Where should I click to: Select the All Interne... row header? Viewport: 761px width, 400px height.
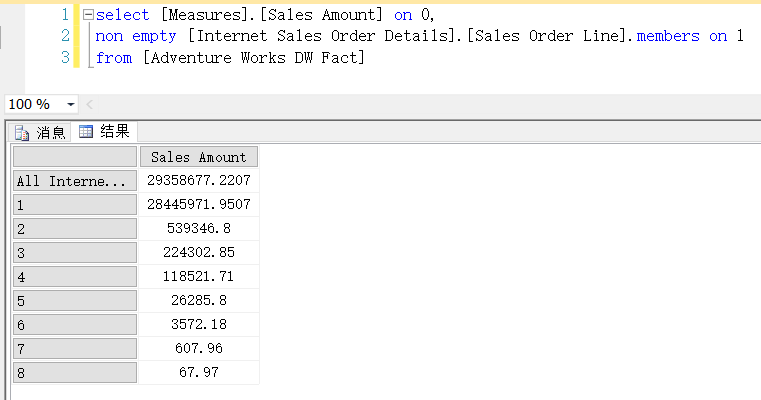75,181
